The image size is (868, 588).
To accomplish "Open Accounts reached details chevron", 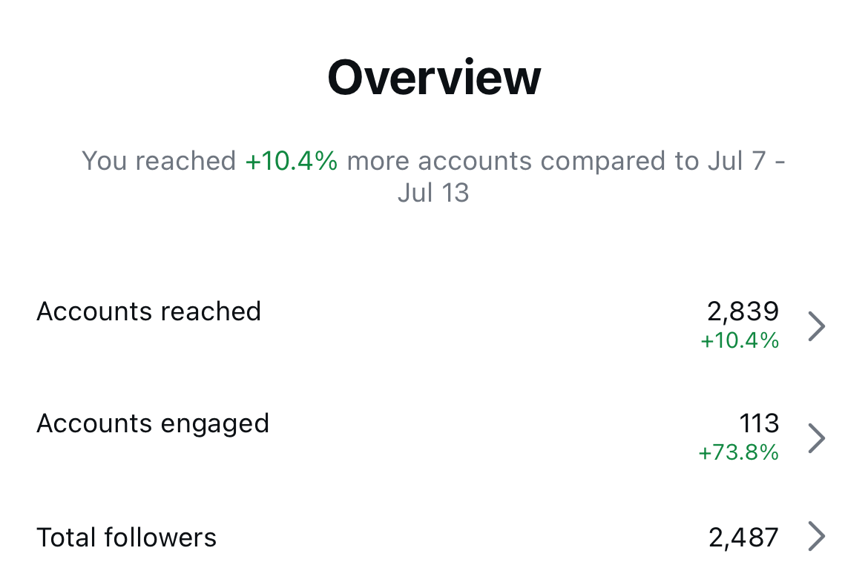I will (x=816, y=326).
